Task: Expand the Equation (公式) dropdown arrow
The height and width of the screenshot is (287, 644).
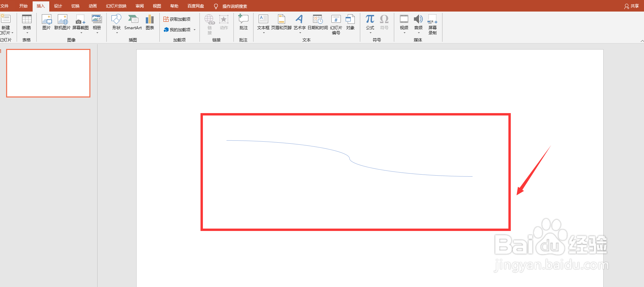Action: click(370, 33)
